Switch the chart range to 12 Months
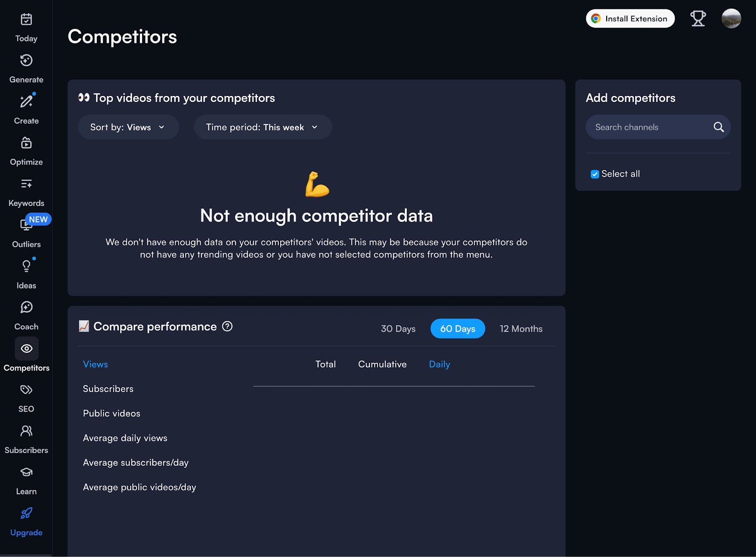The image size is (756, 557). (521, 329)
